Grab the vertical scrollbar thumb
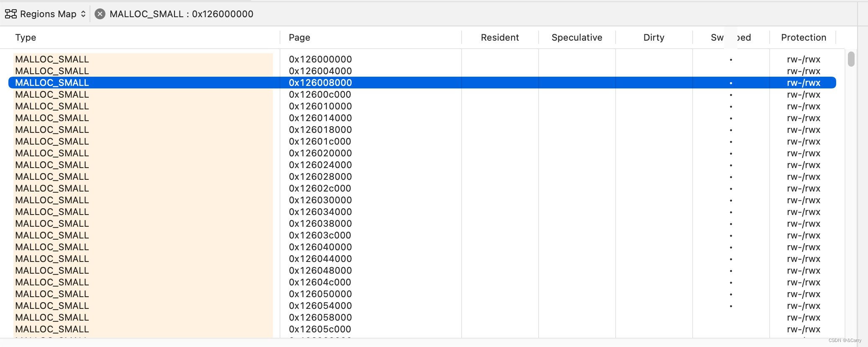Screen dimensions: 868x347 [851, 59]
